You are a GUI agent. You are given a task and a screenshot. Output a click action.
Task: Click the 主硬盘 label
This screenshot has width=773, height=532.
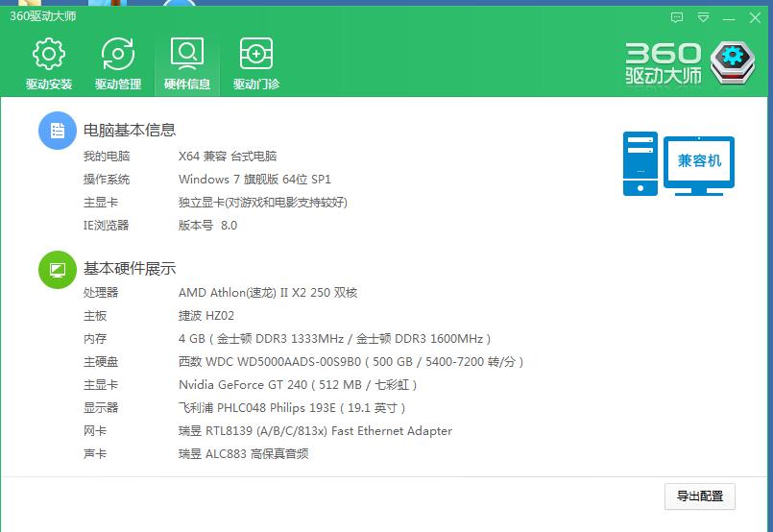click(101, 362)
